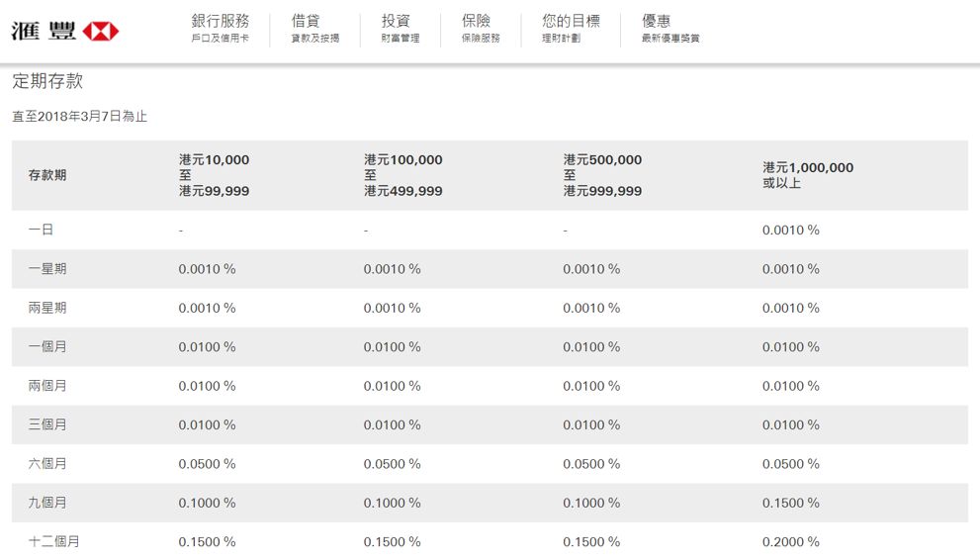The height and width of the screenshot is (560, 980).
Task: Select the 直至2018年3月7日為止 date text
Action: click(x=79, y=116)
